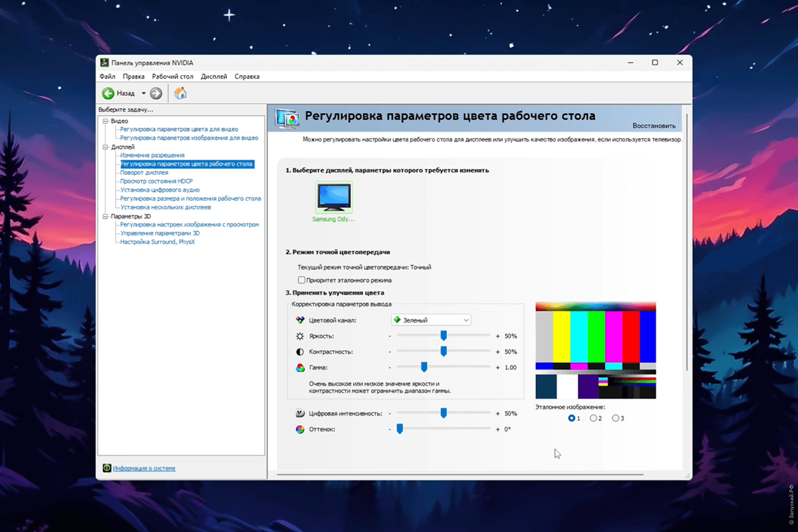Image resolution: width=798 pixels, height=532 pixels.
Task: Open Установка цифрового аудио
Action: [x=160, y=190]
